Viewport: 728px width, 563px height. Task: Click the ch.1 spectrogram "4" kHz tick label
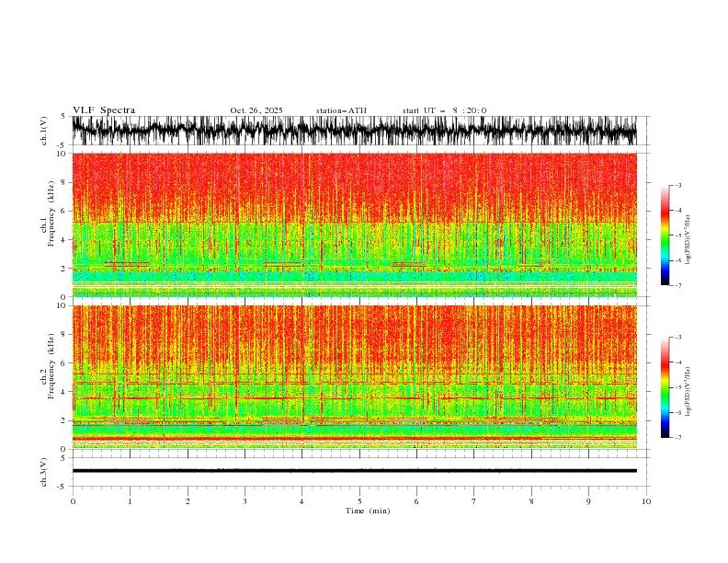[x=64, y=240]
